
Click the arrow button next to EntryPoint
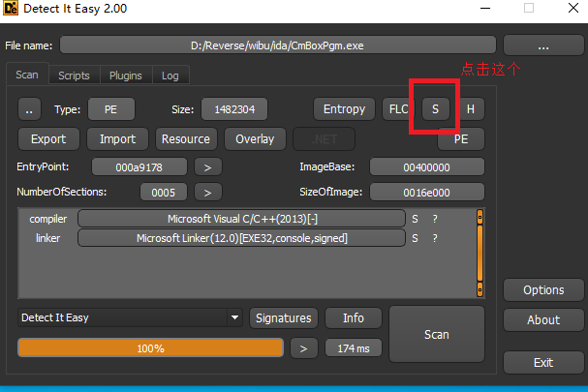pos(207,166)
